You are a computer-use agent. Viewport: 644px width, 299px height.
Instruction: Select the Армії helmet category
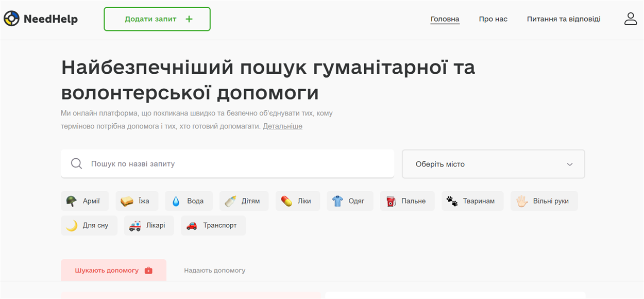(84, 201)
